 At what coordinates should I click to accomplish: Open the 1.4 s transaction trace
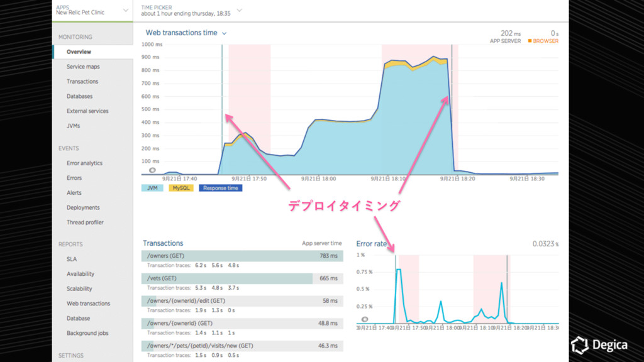(x=201, y=333)
